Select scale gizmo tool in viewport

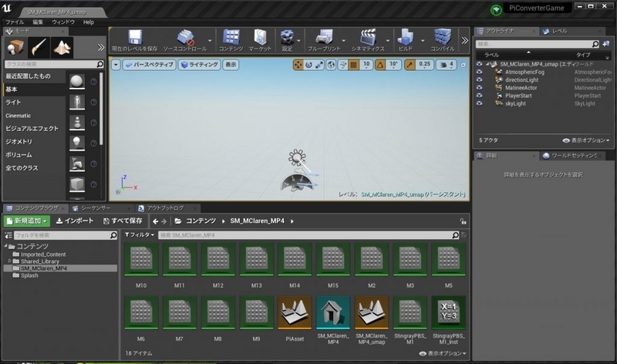(319, 65)
